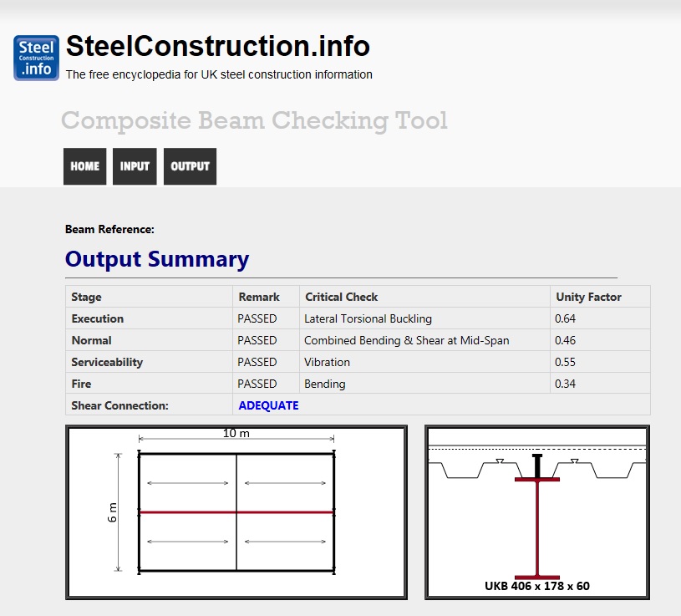This screenshot has height=616, width=681.
Task: Open the SteelConstruction.info title link
Action: [x=217, y=46]
